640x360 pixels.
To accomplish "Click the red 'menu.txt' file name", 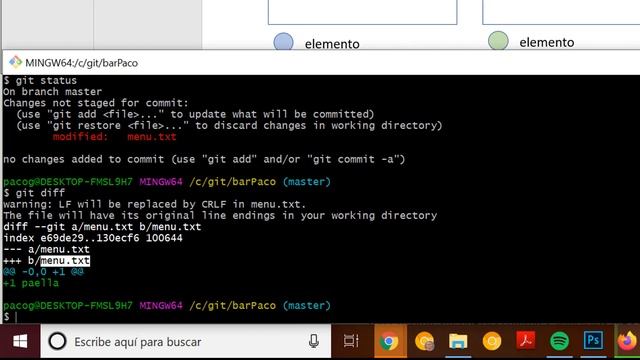I will tap(151, 137).
